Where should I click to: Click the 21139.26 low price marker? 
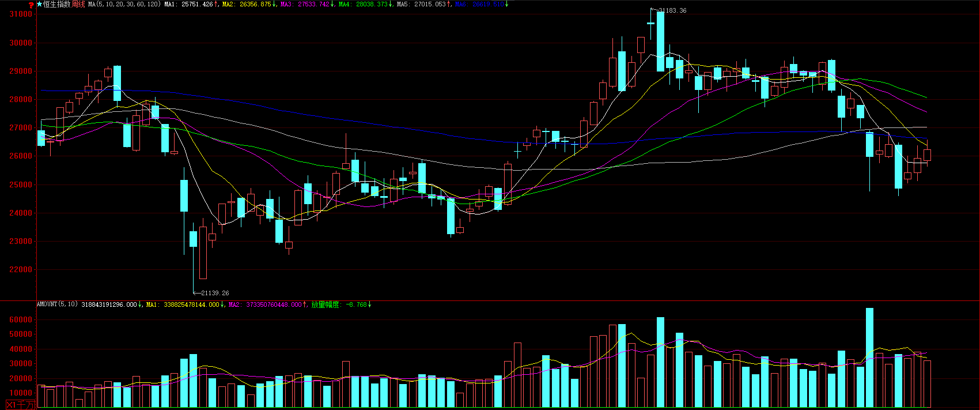click(214, 293)
